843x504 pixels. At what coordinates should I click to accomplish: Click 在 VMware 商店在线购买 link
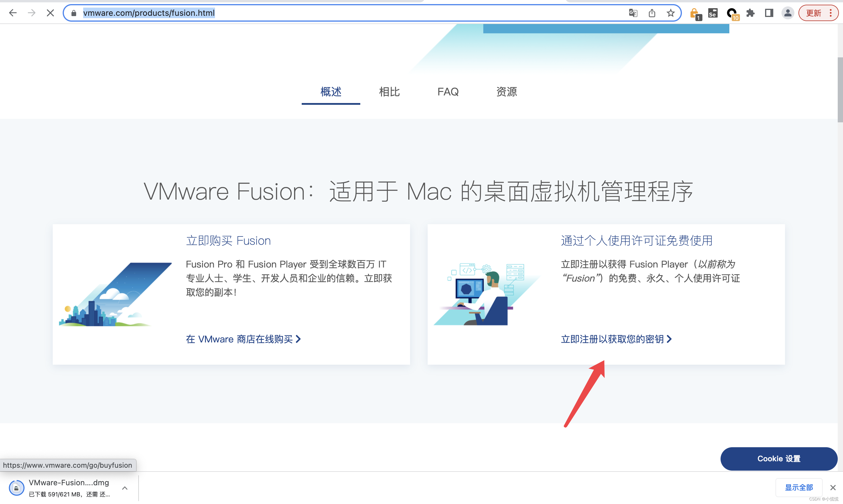[243, 339]
